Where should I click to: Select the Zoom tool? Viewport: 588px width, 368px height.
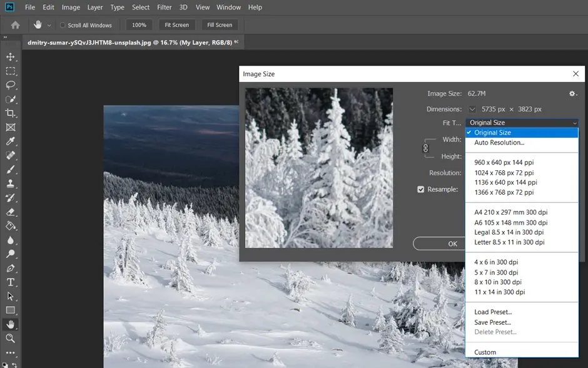point(11,338)
